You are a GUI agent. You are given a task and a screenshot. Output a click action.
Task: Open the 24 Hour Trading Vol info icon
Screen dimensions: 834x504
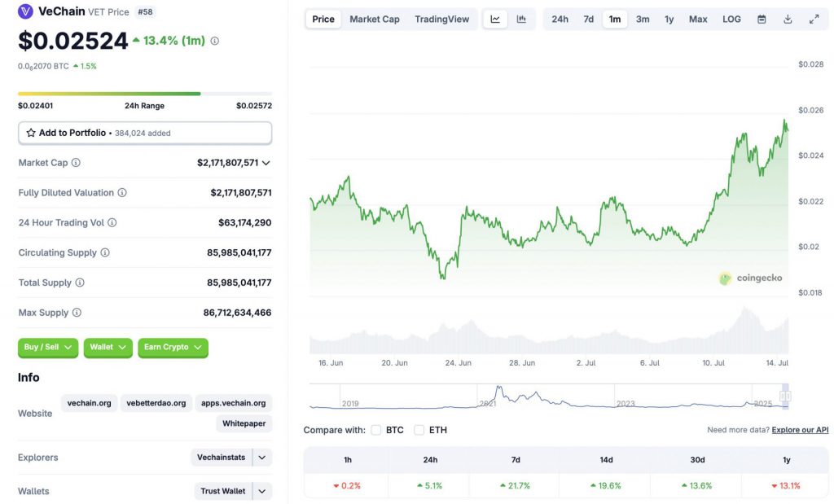(112, 223)
